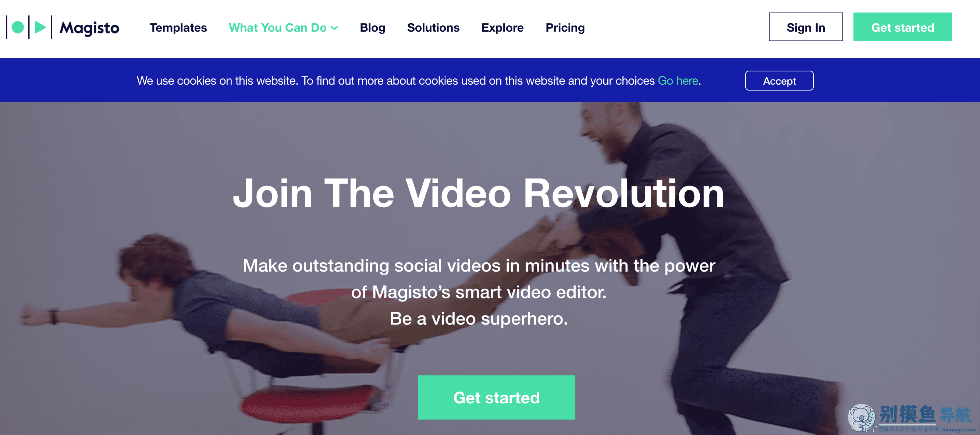Expand the What You Can Do chevron
980x435 pixels.
click(x=334, y=28)
